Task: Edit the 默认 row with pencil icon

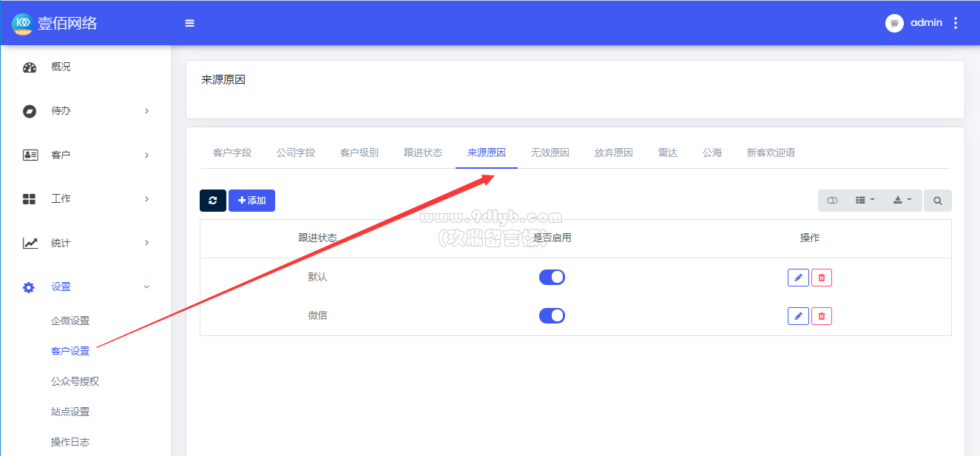Action: click(798, 278)
